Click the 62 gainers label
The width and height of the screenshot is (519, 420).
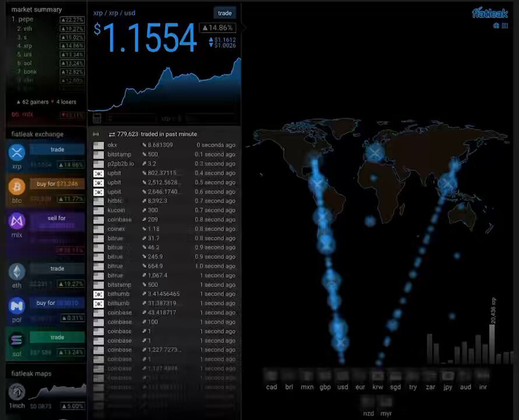pos(33,102)
